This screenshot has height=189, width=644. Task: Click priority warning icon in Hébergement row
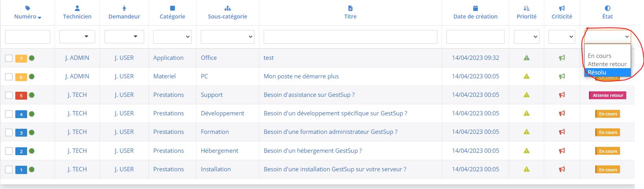click(x=527, y=151)
